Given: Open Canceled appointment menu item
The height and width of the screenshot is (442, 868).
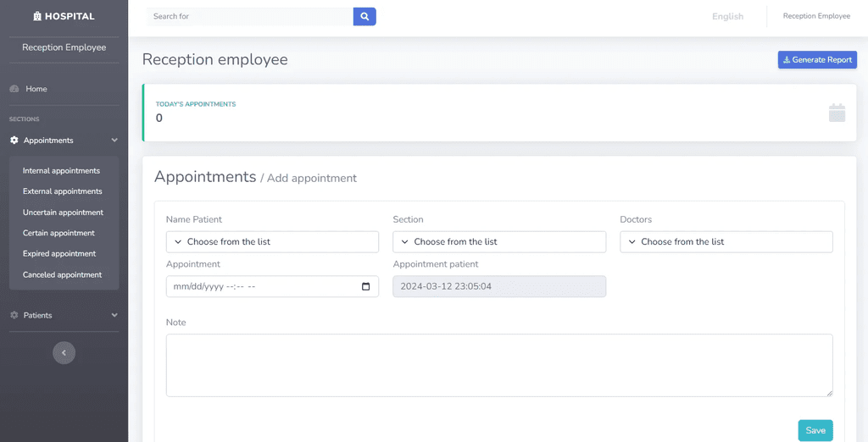Looking at the screenshot, I should (x=63, y=275).
